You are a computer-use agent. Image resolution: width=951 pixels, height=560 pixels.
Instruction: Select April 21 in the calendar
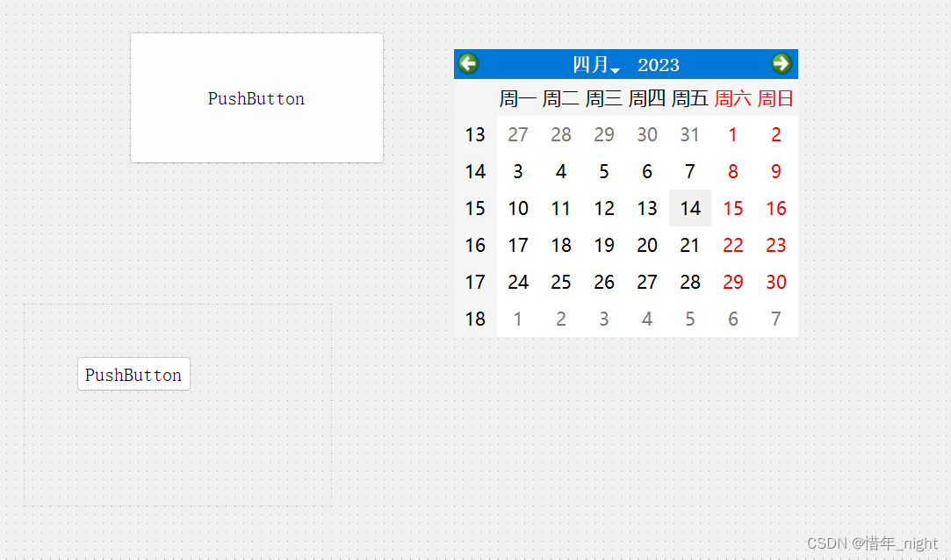pos(690,245)
